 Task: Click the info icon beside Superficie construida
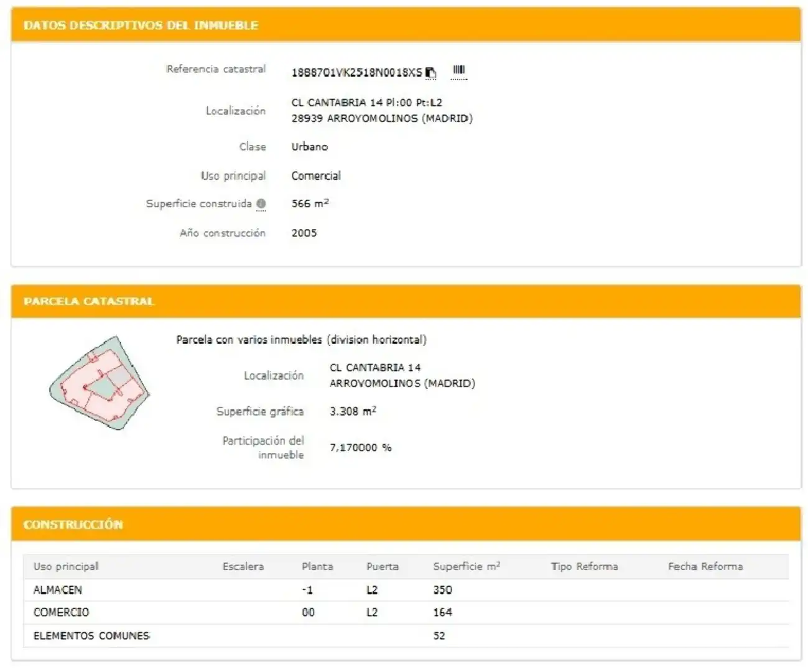[261, 203]
